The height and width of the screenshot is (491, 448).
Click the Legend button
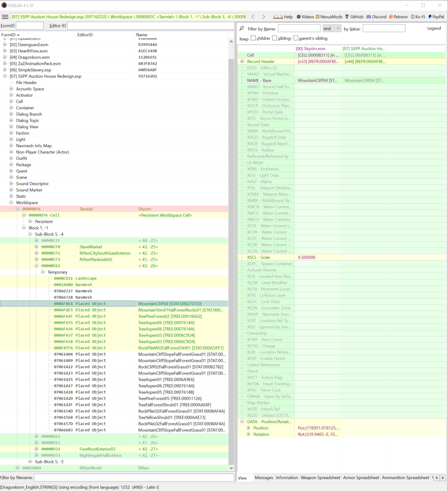[434, 29]
